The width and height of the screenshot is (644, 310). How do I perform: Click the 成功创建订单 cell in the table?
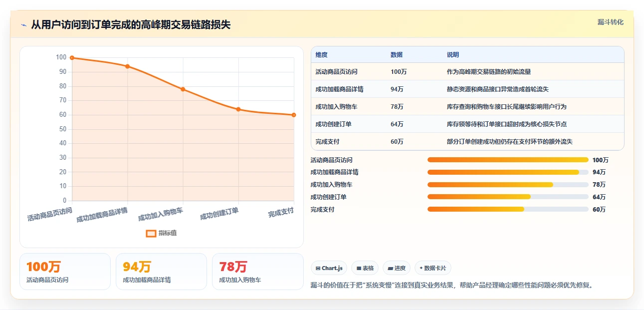[333, 124]
